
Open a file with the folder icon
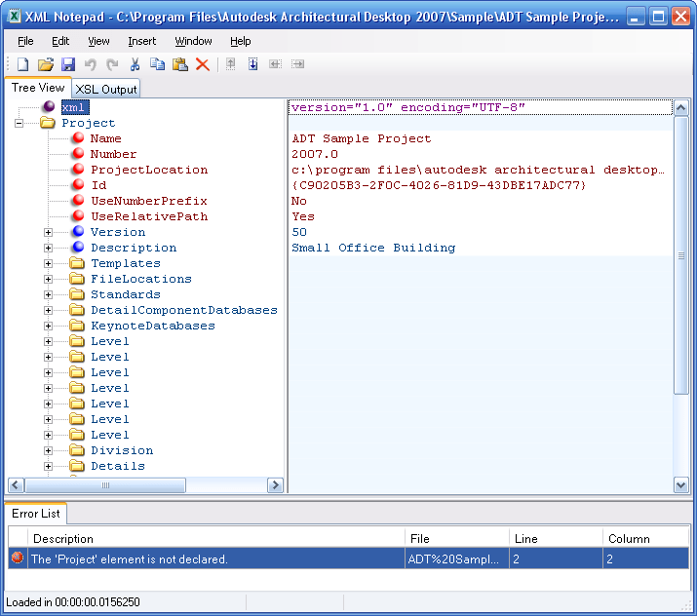[46, 64]
